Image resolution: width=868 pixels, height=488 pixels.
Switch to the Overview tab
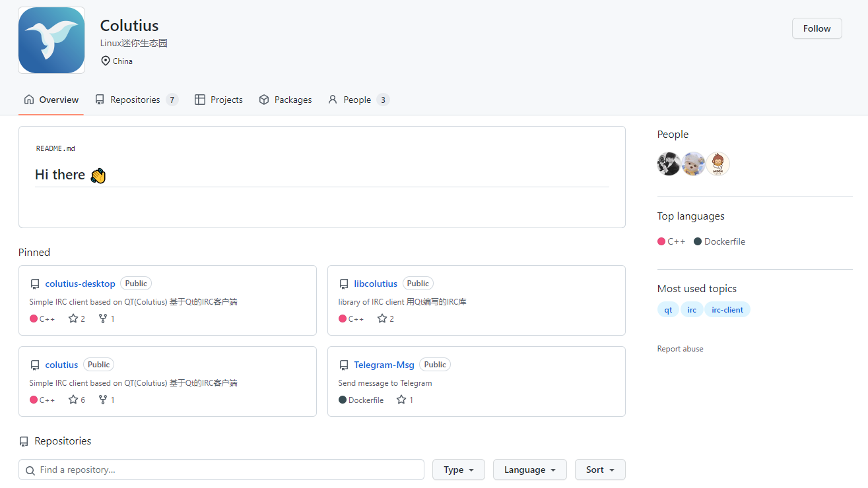pos(51,100)
